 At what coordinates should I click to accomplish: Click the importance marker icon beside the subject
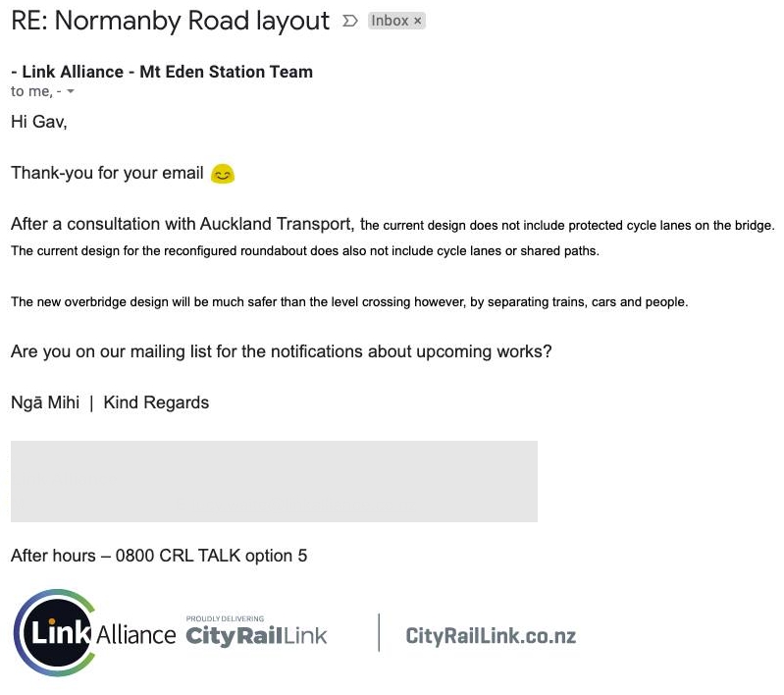[x=350, y=21]
